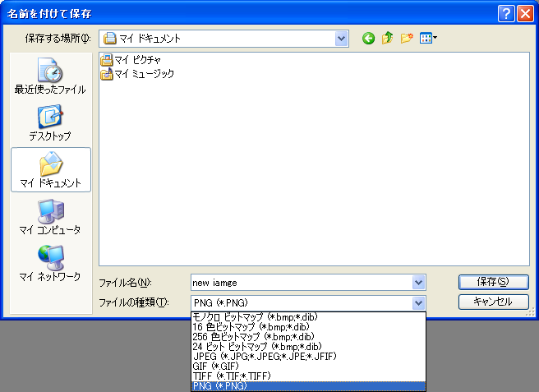Viewport: 539px width, 392px height.
Task: Expand the 保存する場所 location dropdown
Action: [341, 39]
